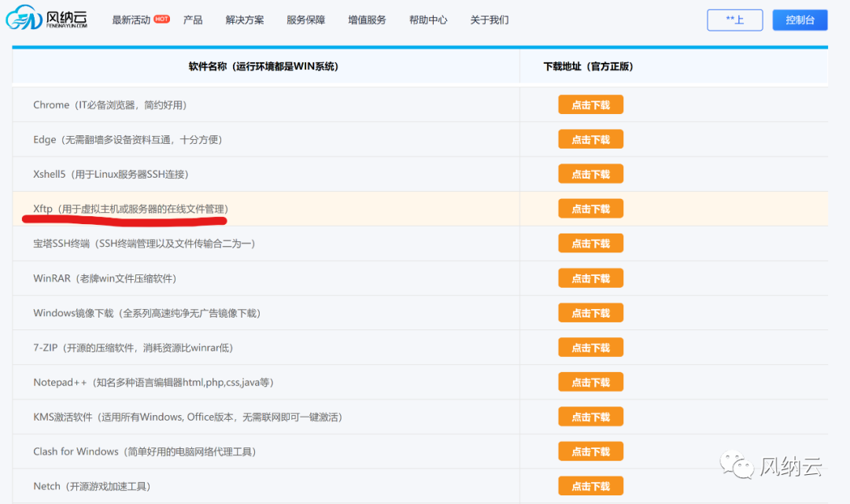
Task: Open the 产品 menu
Action: tap(193, 20)
